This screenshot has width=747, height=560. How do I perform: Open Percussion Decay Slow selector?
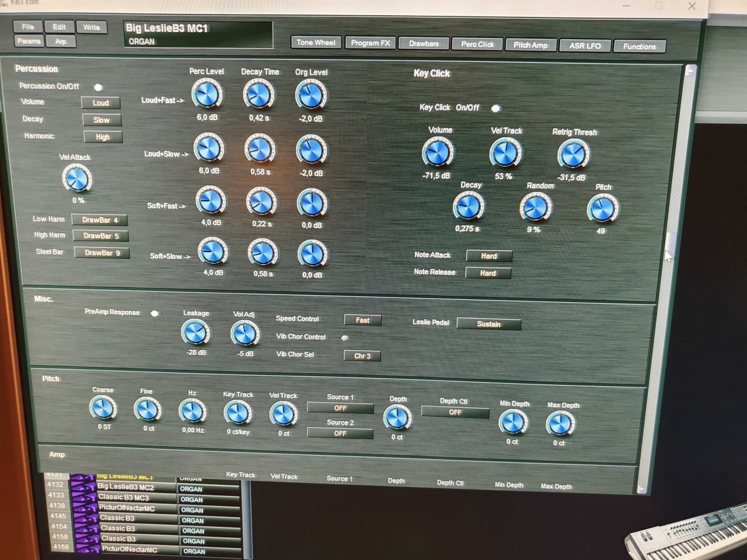[102, 120]
